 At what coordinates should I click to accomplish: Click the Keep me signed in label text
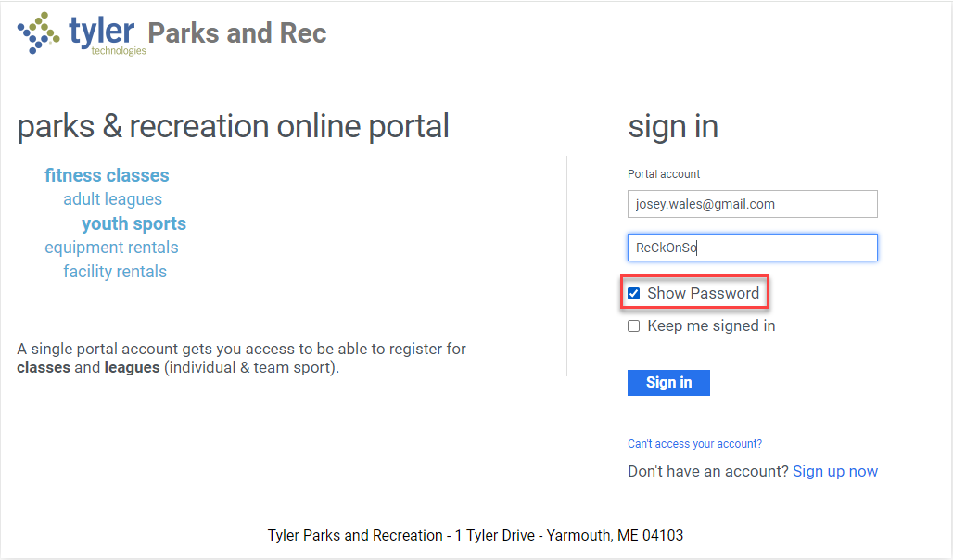(711, 326)
